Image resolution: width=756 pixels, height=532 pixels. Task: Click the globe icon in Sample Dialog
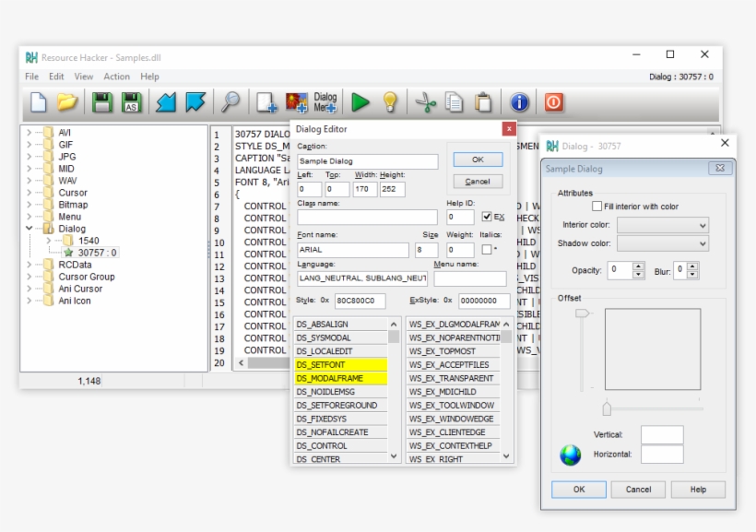(x=571, y=455)
